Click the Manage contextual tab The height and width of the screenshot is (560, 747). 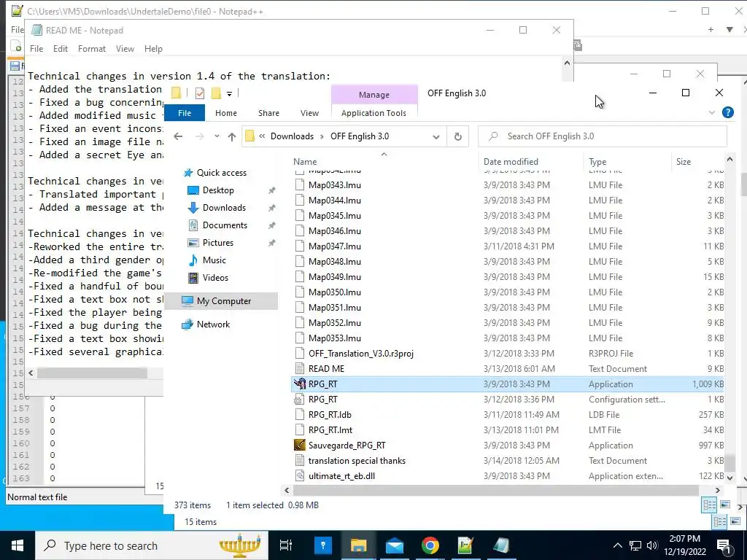tap(374, 95)
